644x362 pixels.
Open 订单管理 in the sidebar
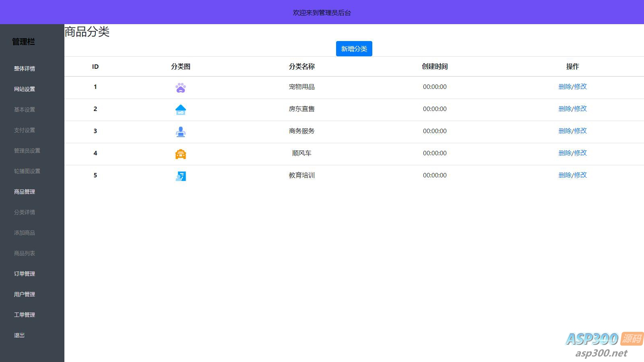[x=25, y=274]
